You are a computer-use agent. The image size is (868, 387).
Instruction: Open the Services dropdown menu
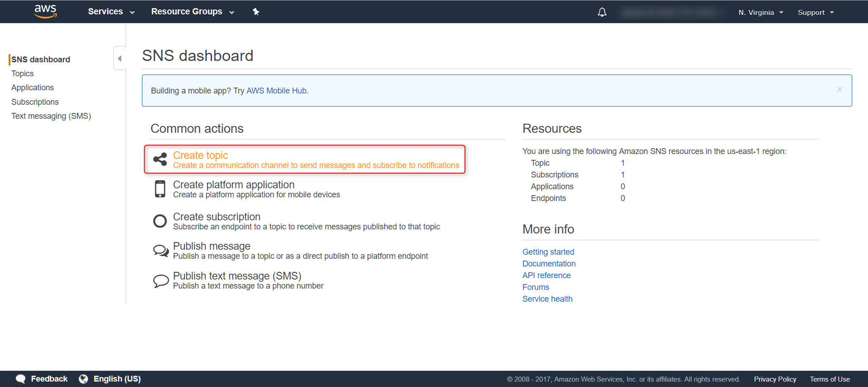coord(111,12)
